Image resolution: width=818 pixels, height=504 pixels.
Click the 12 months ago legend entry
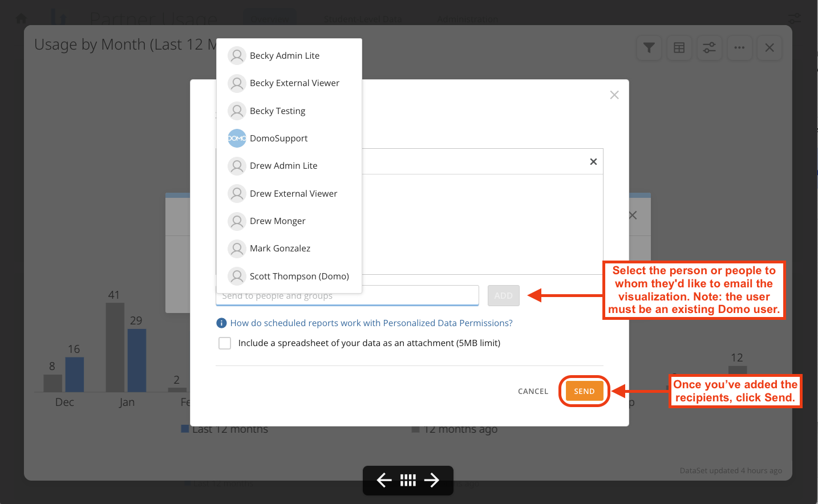[x=455, y=429]
